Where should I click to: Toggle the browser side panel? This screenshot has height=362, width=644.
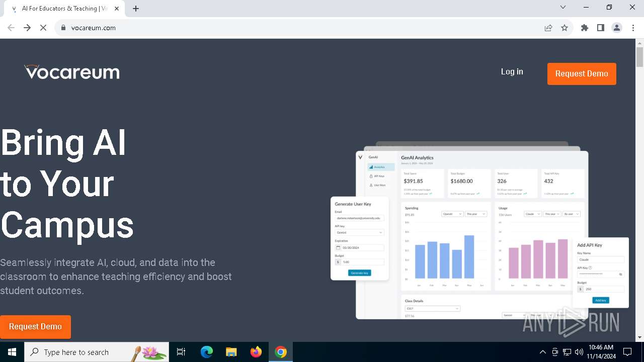[601, 28]
